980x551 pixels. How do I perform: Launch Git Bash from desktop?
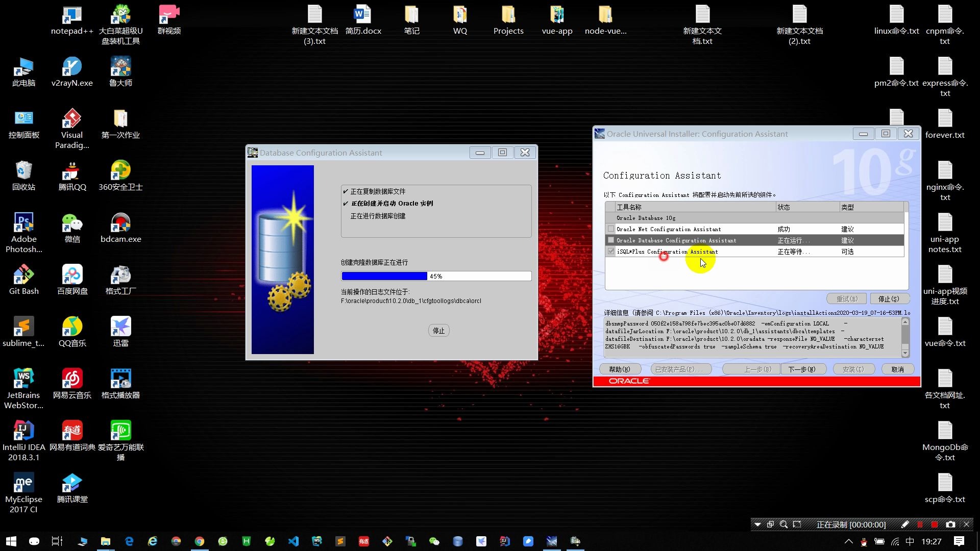click(23, 280)
